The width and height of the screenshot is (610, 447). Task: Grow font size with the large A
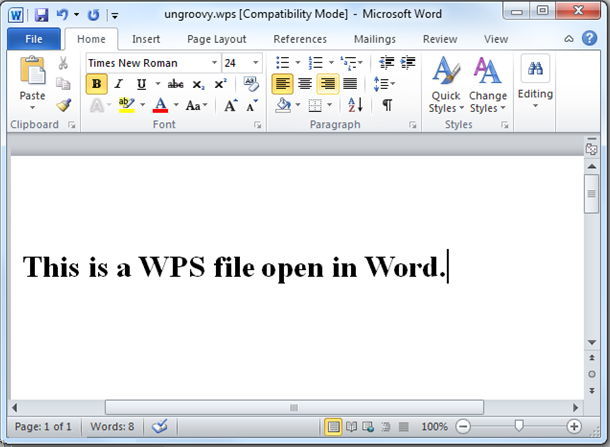pos(231,105)
